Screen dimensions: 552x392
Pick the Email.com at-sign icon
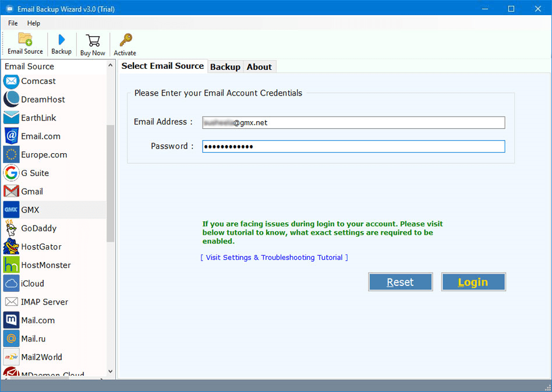pyautogui.click(x=11, y=136)
